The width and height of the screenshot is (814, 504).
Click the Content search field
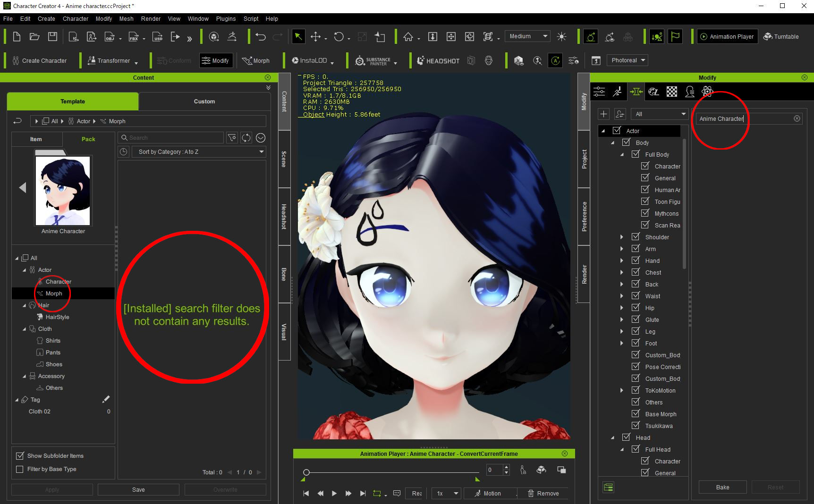[x=170, y=138]
